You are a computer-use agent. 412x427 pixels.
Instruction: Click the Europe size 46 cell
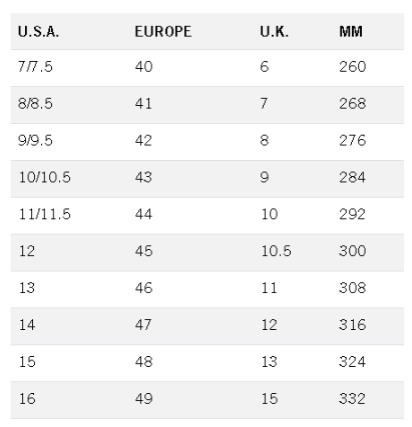(x=144, y=288)
